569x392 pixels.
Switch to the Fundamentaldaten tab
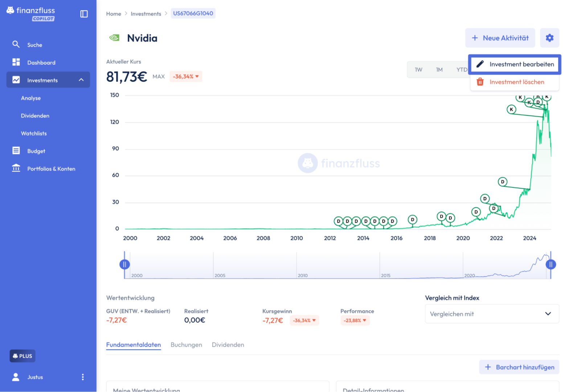[x=134, y=344]
